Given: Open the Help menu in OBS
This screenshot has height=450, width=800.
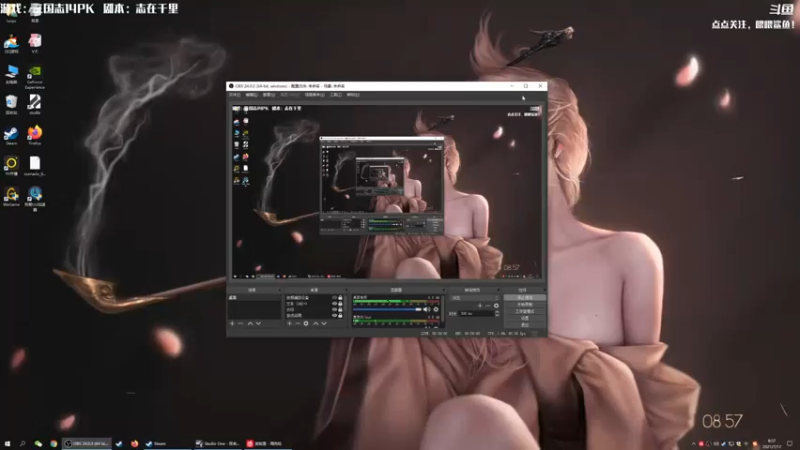Looking at the screenshot, I should pyautogui.click(x=353, y=94).
